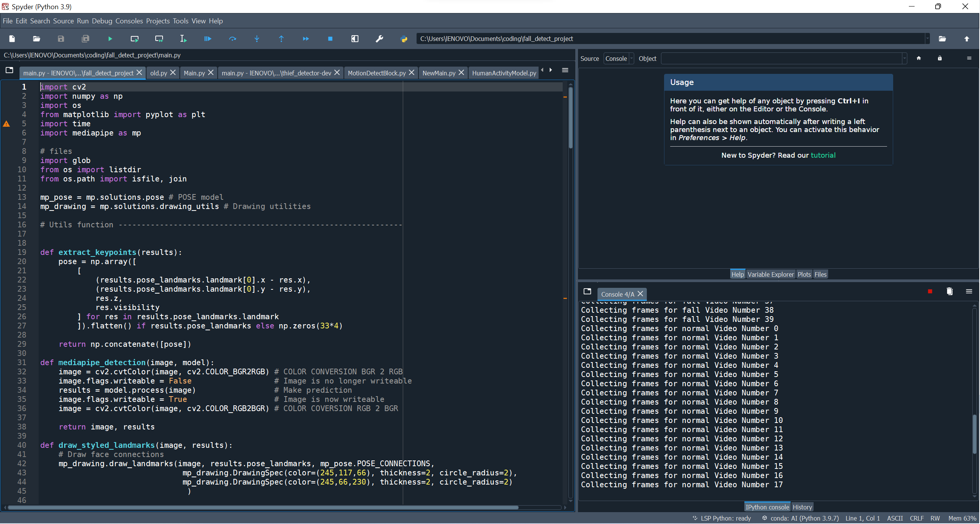Open the Source Console dropdown
The width and height of the screenshot is (980, 524).
pyautogui.click(x=619, y=59)
